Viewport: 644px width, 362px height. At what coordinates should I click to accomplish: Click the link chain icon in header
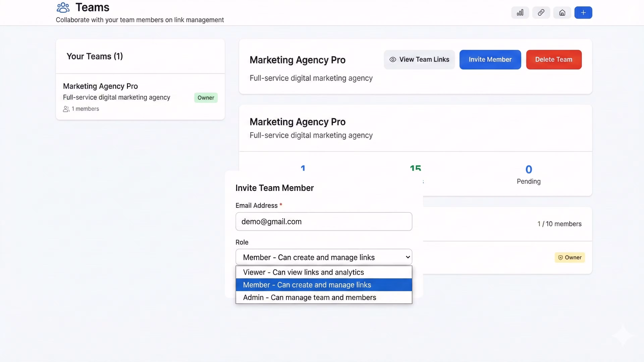541,13
